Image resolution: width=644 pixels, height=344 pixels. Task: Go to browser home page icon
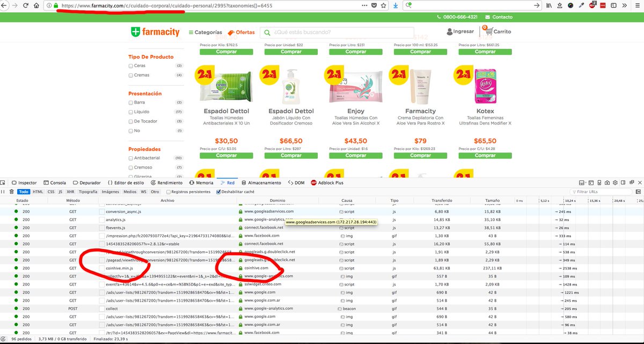(x=36, y=5)
